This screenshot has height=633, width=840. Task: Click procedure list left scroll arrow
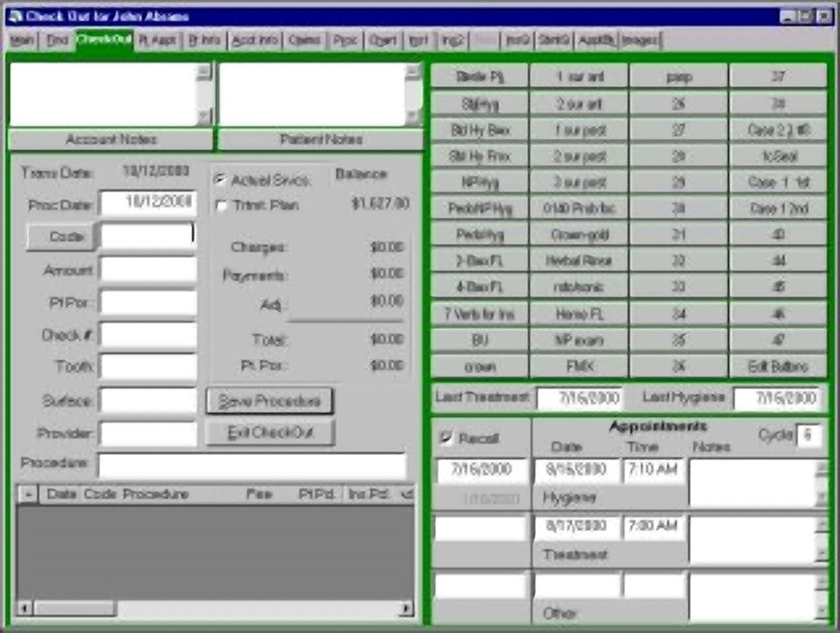pyautogui.click(x=24, y=608)
